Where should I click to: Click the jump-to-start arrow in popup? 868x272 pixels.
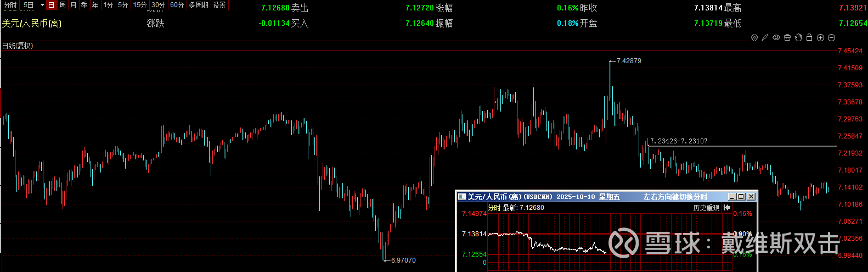coord(727,208)
